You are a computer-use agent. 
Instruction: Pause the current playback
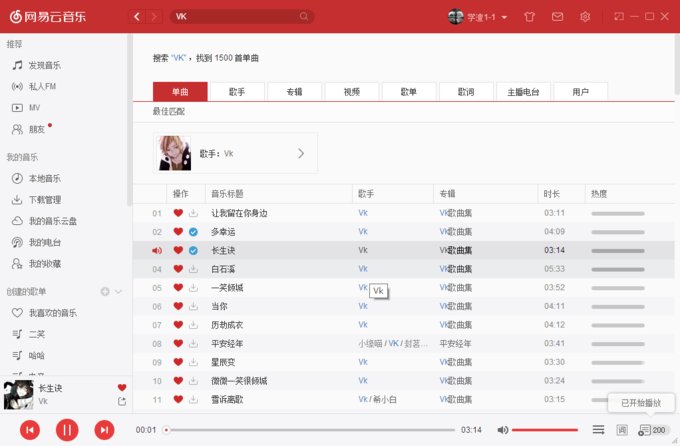click(x=67, y=430)
